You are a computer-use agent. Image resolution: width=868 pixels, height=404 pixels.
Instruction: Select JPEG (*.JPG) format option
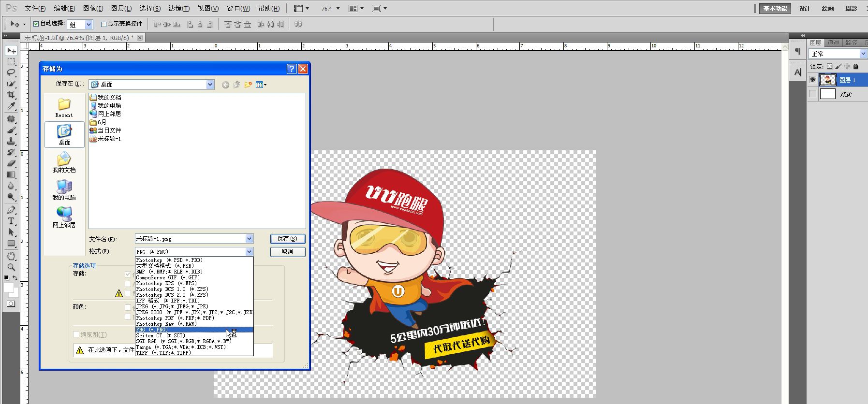pos(194,306)
